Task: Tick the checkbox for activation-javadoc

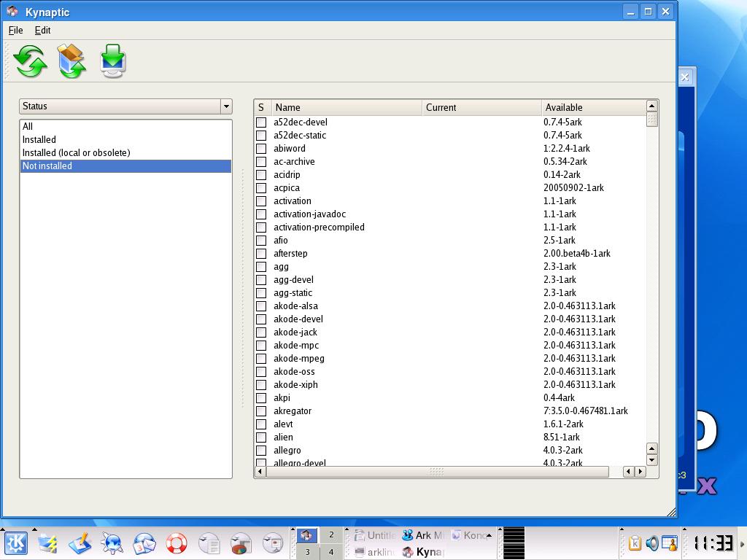Action: pyautogui.click(x=261, y=214)
